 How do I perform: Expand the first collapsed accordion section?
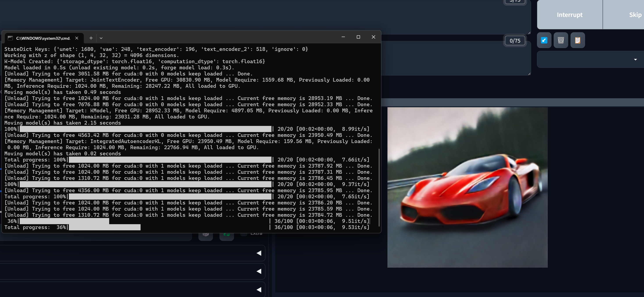259,253
